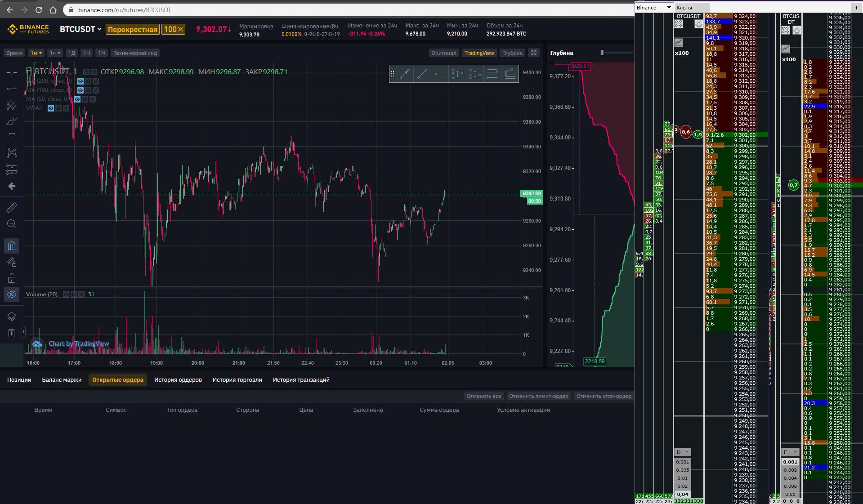863x504 pixels.
Task: Click the browser home button
Action: [x=53, y=9]
